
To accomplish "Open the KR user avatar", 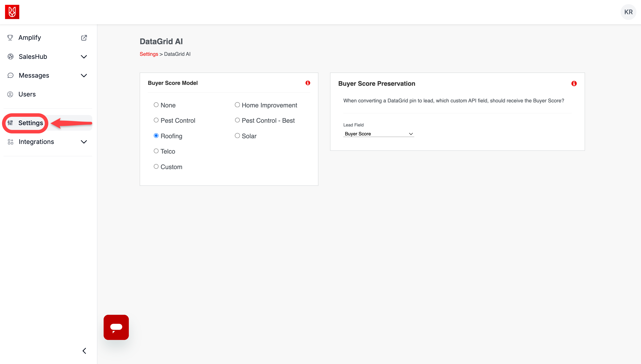I will coord(628,12).
